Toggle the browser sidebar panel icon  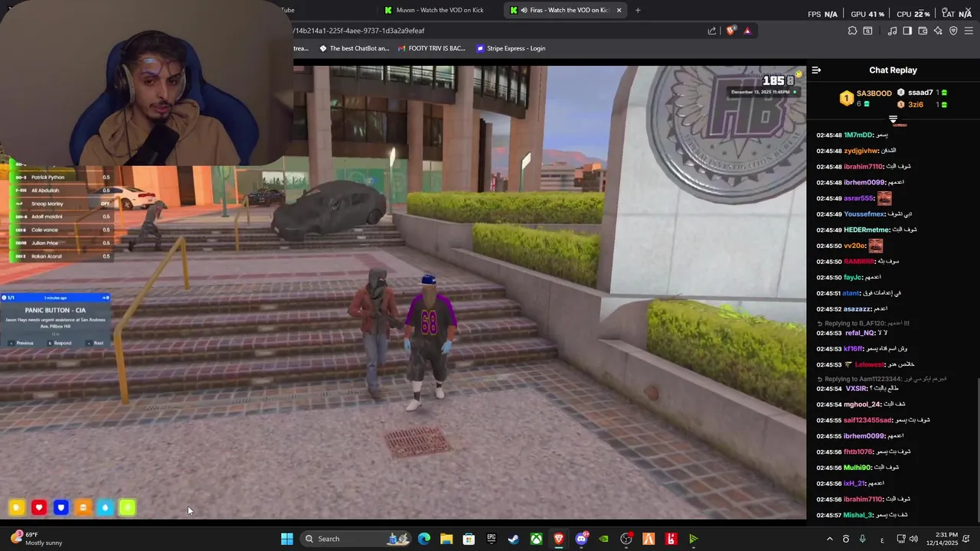coord(907,31)
